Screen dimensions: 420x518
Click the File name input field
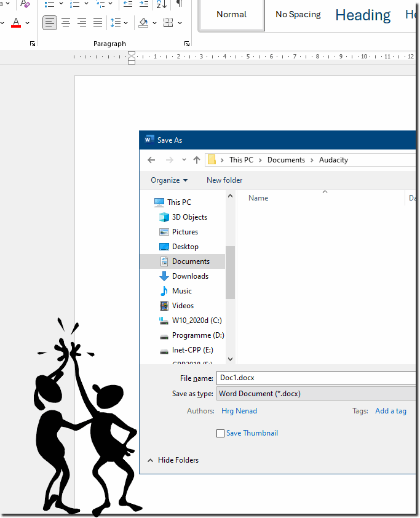[316, 378]
